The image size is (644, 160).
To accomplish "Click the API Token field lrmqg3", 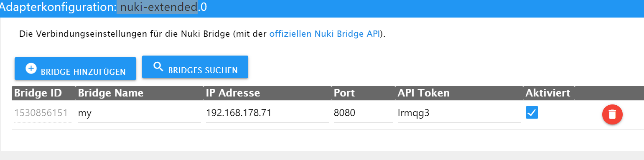I will [x=459, y=113].
